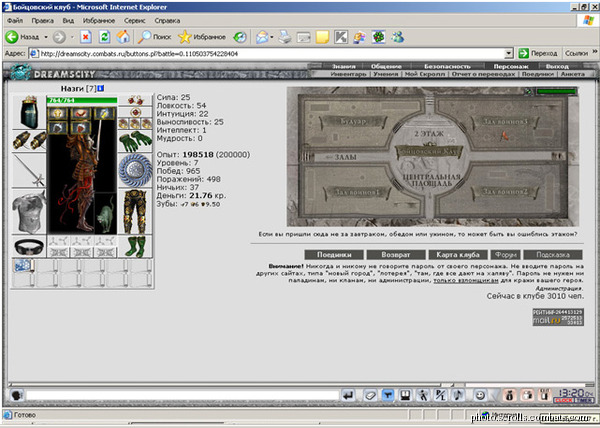Enter the Будуар room on map
The height and width of the screenshot is (428, 600).
pyautogui.click(x=353, y=122)
